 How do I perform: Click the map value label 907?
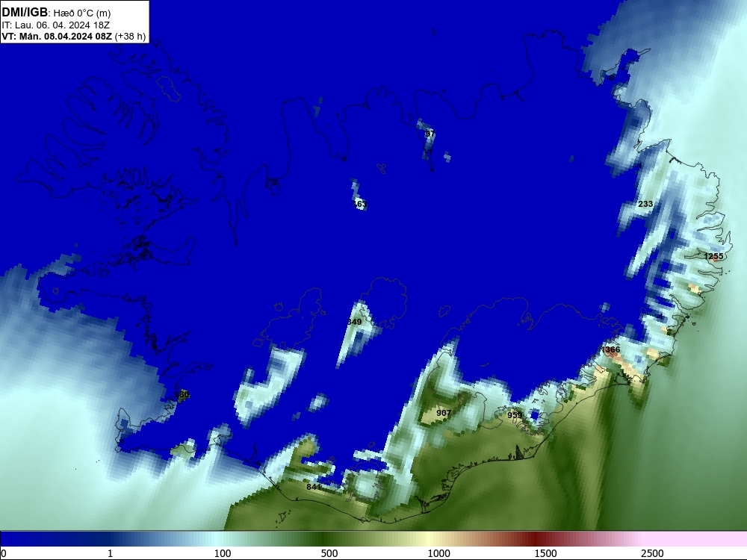click(x=444, y=413)
